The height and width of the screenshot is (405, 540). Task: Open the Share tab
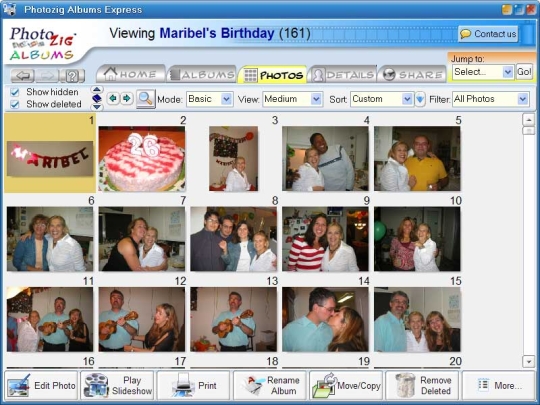[x=413, y=74]
